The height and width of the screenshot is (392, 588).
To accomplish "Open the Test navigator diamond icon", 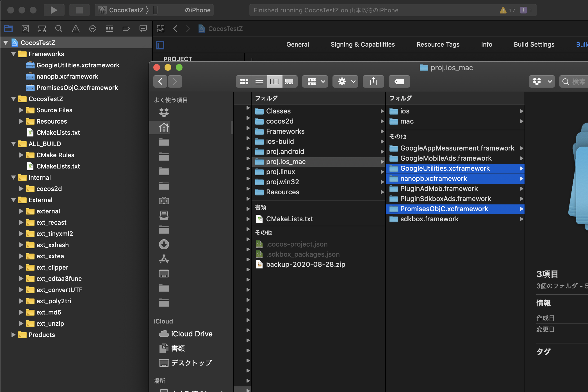I will [93, 29].
